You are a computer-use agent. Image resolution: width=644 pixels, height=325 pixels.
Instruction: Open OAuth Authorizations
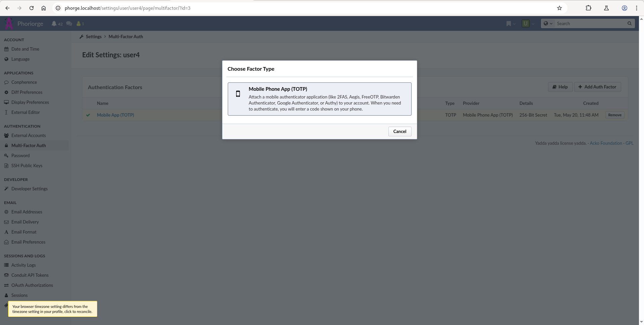32,285
